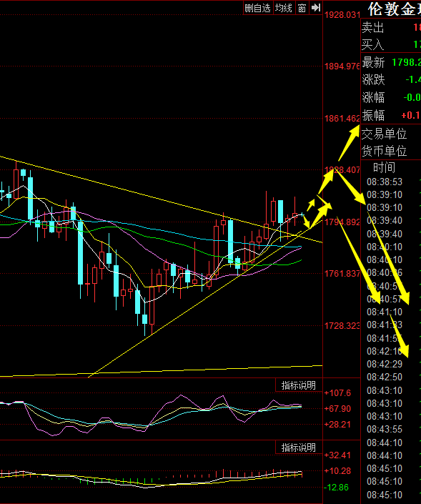Click price axis label 1761.837
421x504 pixels.
point(342,274)
